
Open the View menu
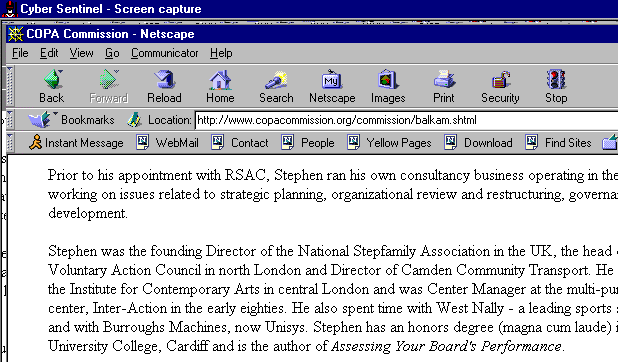click(82, 53)
